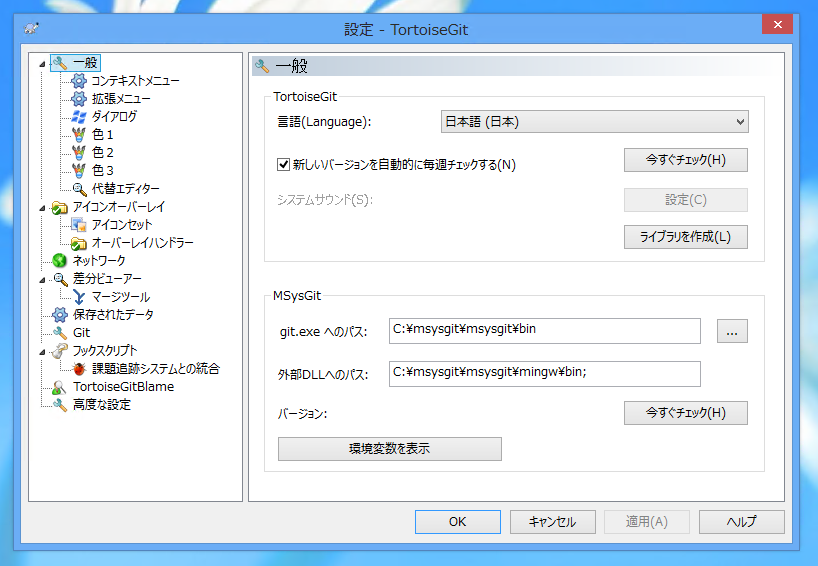Select 色 2 in settings tree
This screenshot has height=566, width=818.
102,153
